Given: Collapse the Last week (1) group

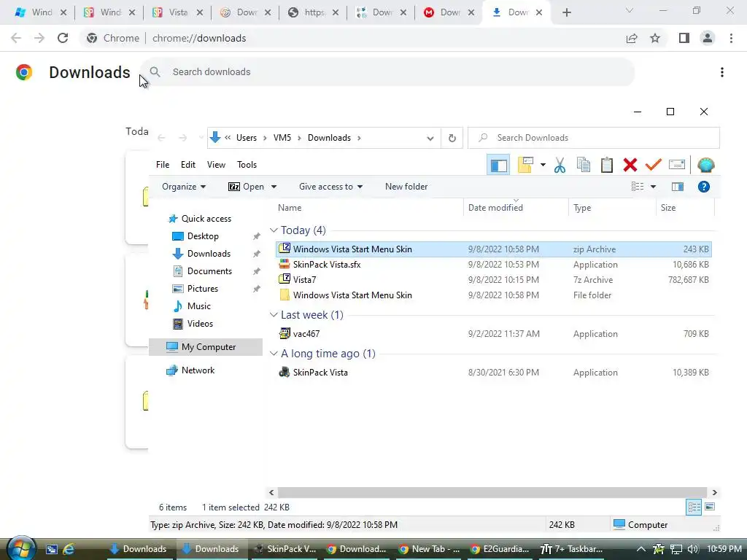Looking at the screenshot, I should [274, 315].
